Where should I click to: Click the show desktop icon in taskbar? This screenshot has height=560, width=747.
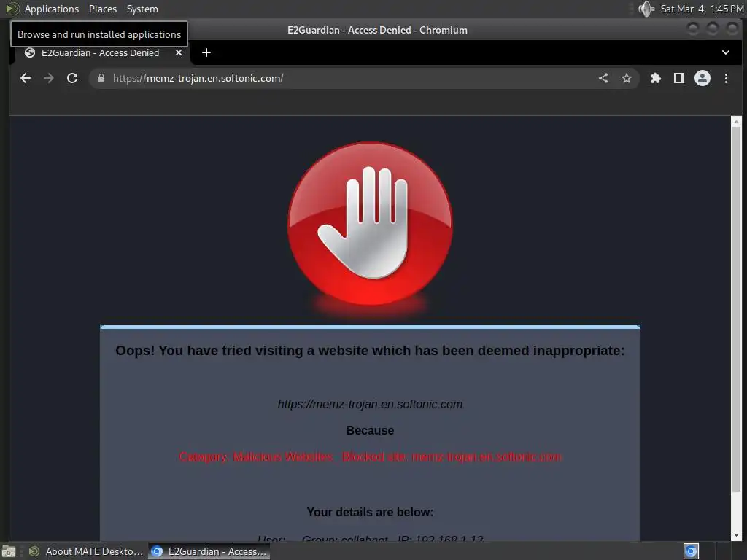[x=9, y=551]
